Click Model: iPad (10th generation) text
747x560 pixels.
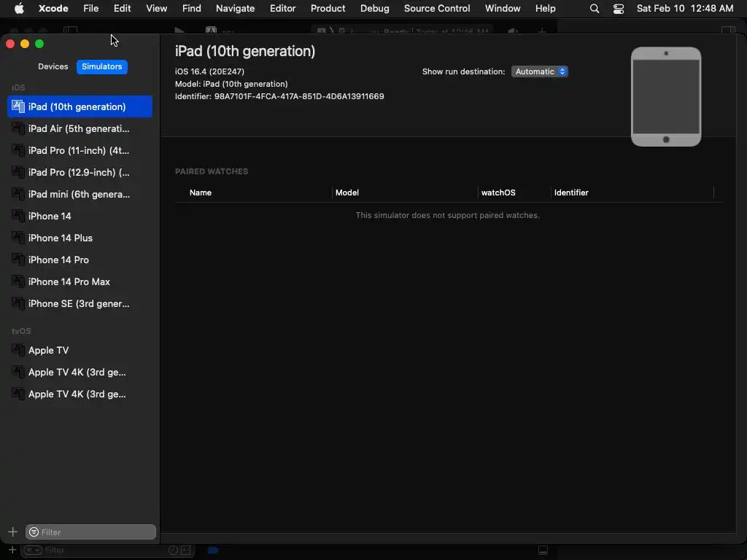tap(231, 84)
